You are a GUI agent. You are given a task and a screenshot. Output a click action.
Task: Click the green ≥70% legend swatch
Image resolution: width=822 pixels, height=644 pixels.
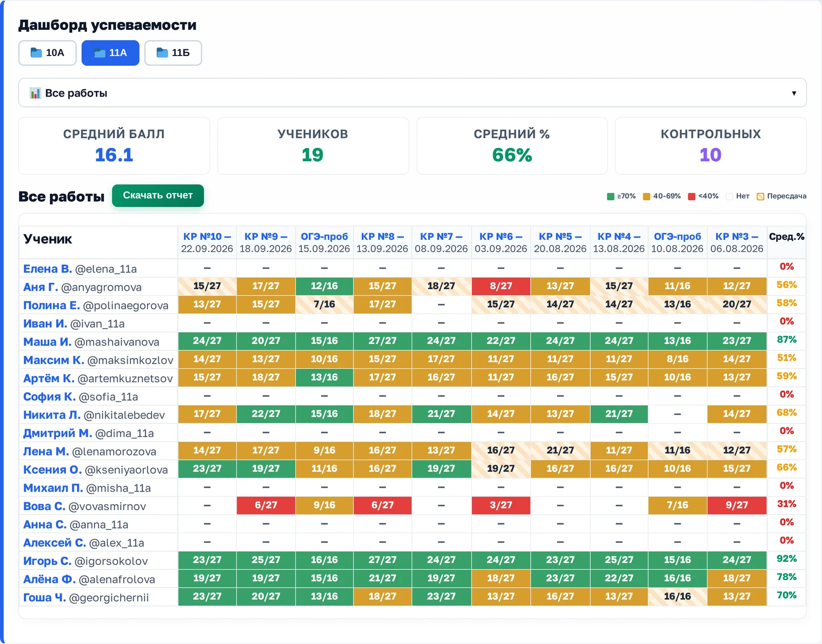pyautogui.click(x=610, y=196)
